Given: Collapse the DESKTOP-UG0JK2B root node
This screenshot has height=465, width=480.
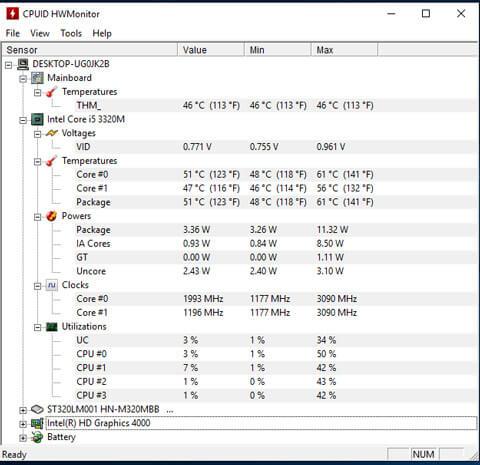Looking at the screenshot, I should pos(9,65).
